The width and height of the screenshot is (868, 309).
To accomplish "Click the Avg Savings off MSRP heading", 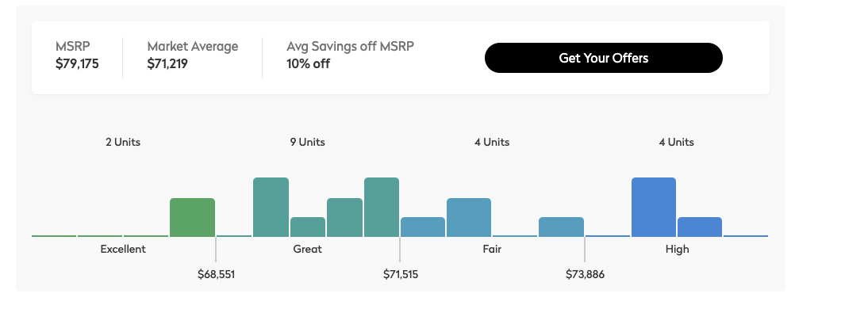I will (350, 47).
